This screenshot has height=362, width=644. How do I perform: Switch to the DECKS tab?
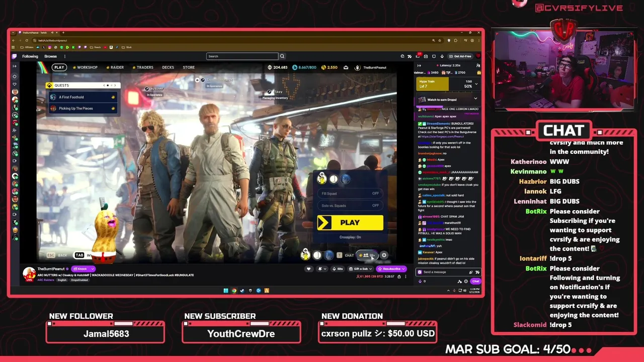168,67
